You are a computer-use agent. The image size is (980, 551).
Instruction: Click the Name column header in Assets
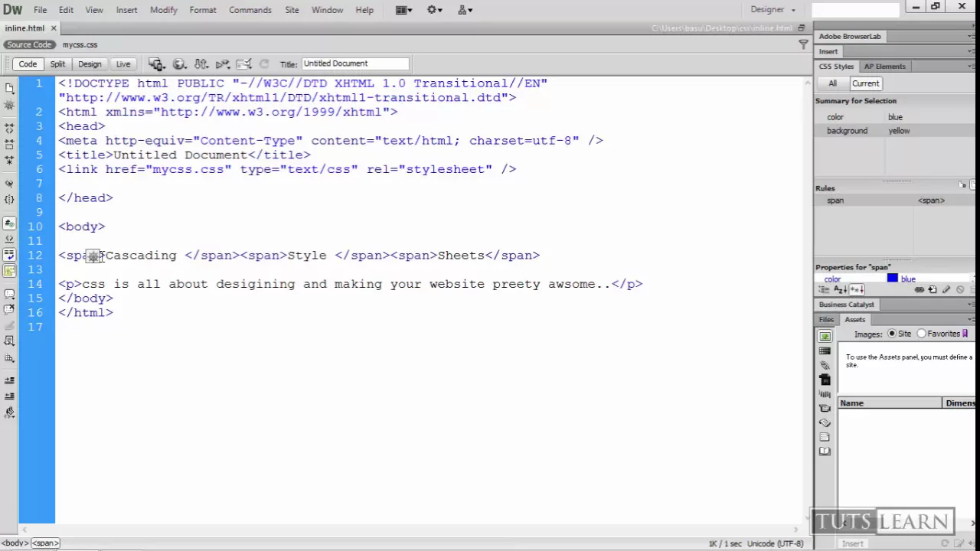(890, 403)
